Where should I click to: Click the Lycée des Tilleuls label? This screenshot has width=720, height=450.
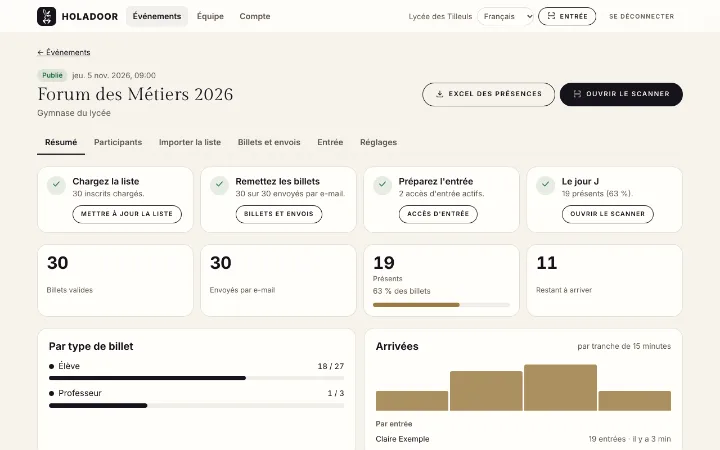click(440, 17)
